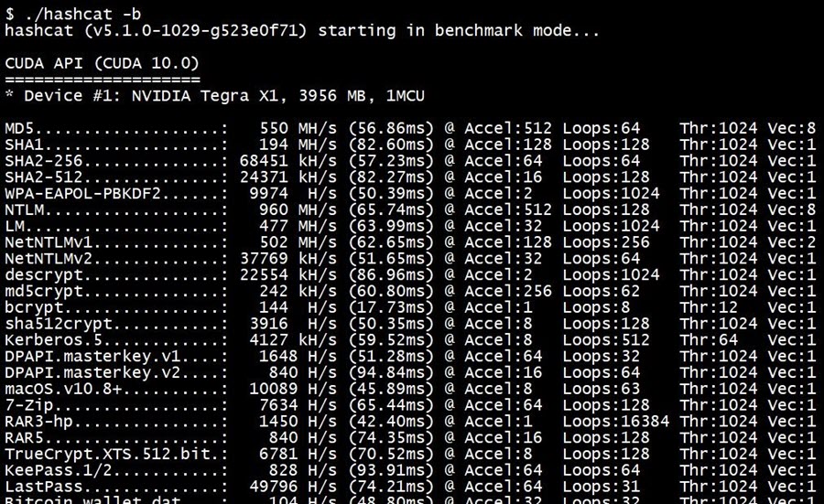Image resolution: width=824 pixels, height=504 pixels.
Task: Click the descrypt row label
Action: tap(44, 275)
